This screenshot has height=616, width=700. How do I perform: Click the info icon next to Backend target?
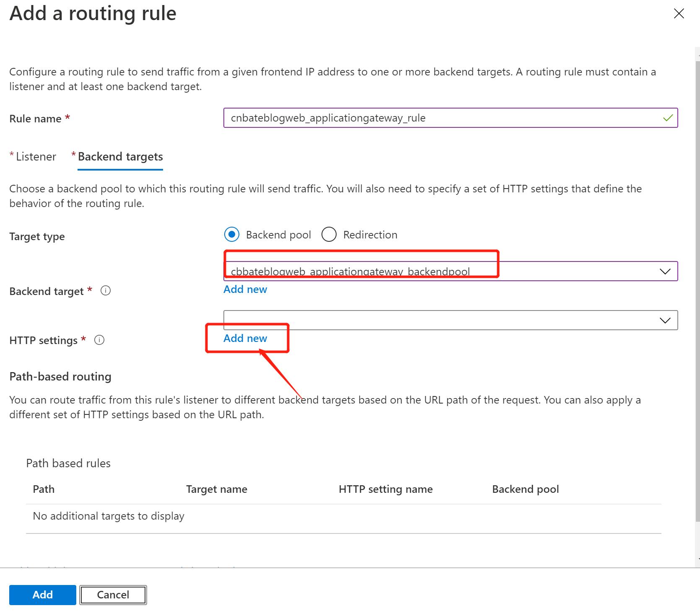[x=106, y=291]
